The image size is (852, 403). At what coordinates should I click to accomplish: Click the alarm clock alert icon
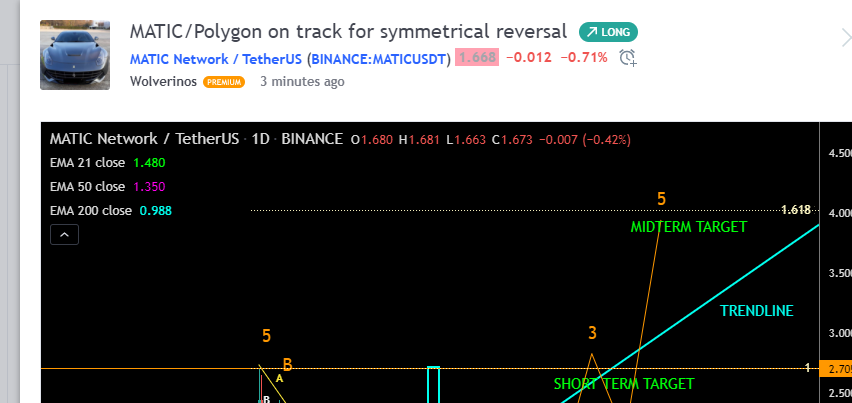click(x=628, y=57)
